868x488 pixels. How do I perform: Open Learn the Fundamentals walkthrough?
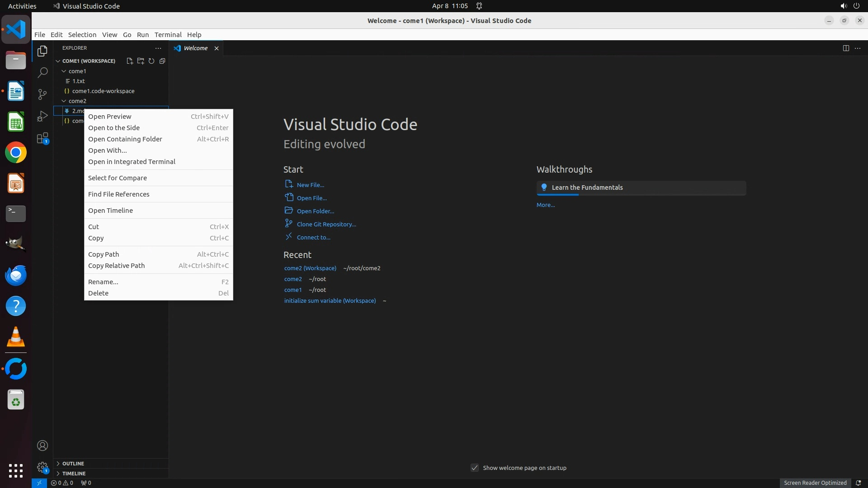point(587,188)
